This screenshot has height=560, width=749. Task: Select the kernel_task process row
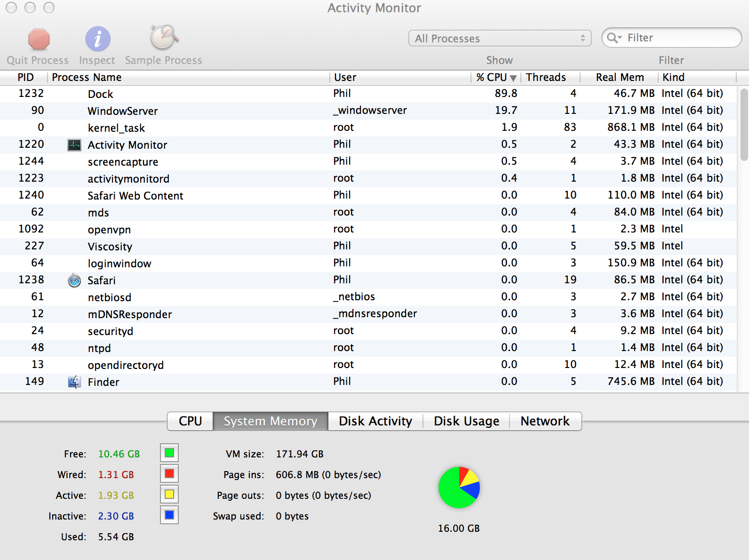(x=368, y=128)
